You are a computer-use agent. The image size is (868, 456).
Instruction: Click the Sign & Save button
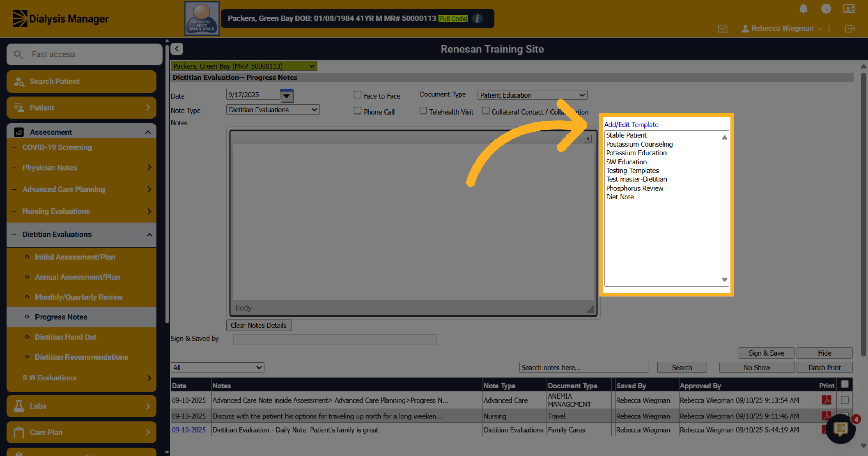pyautogui.click(x=766, y=353)
